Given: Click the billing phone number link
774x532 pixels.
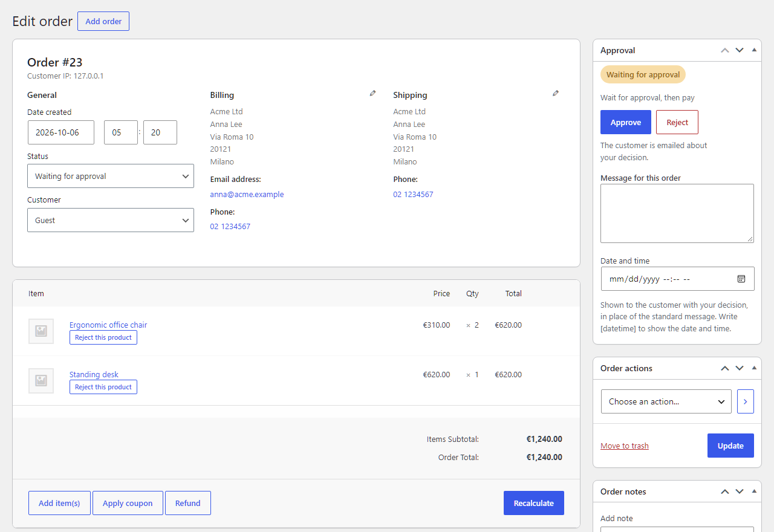Looking at the screenshot, I should (230, 227).
